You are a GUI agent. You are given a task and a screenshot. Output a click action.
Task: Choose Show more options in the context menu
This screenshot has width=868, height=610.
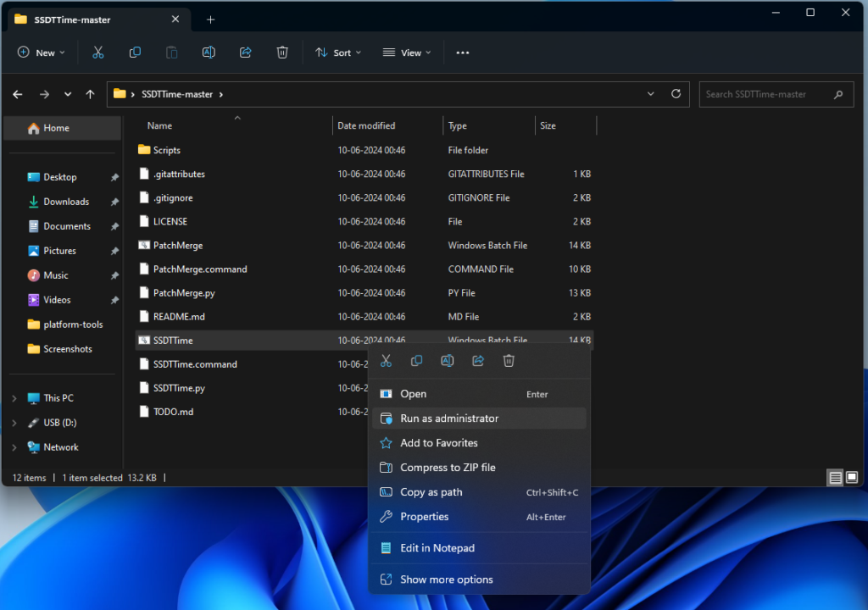tap(446, 579)
